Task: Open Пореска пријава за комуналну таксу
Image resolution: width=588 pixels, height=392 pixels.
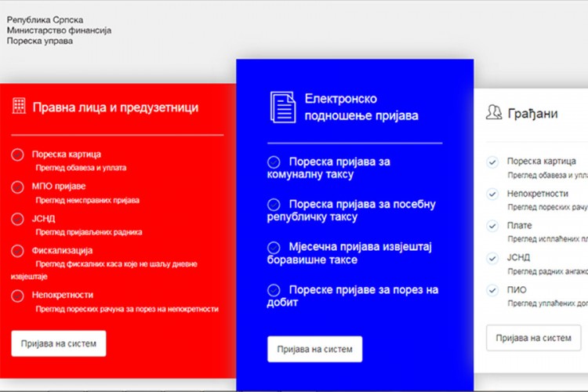Action: click(328, 168)
